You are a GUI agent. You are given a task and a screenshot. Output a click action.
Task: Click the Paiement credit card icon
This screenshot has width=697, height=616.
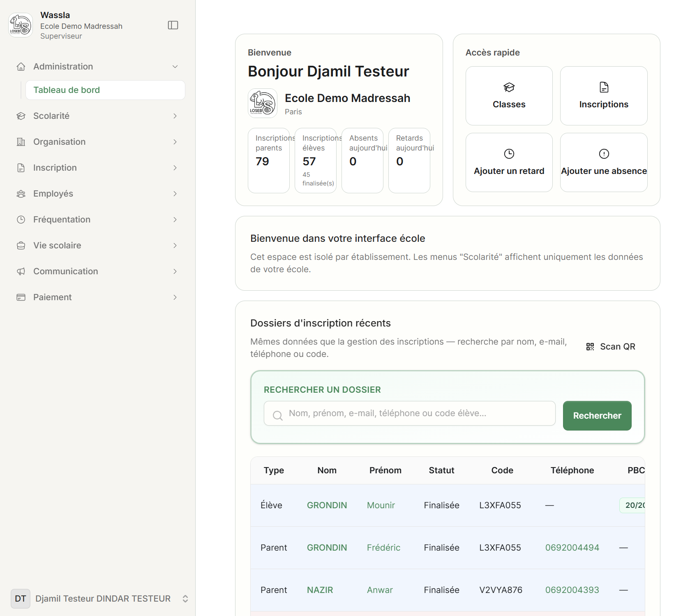[21, 297]
